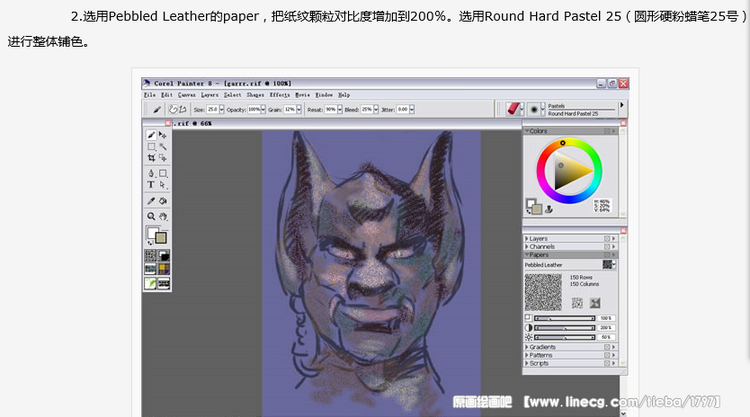
Task: Select the Brush tool in toolbox
Action: tap(152, 135)
